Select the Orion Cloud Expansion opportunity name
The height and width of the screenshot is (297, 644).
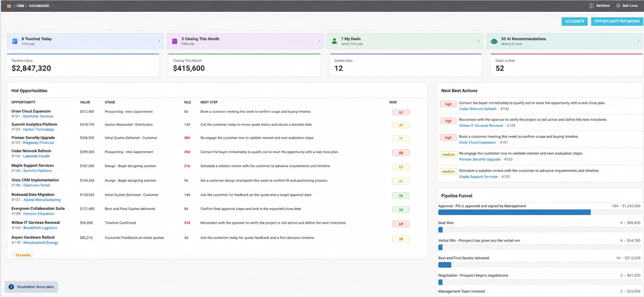31,111
